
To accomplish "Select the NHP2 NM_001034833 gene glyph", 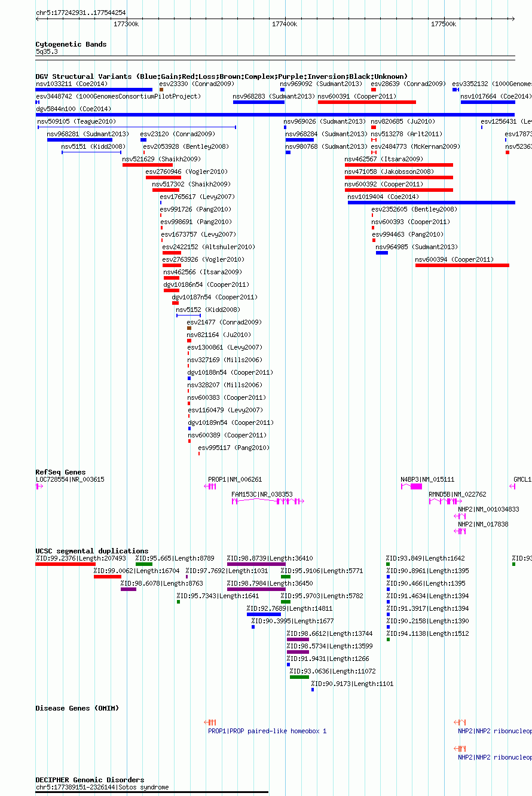I will click(x=460, y=516).
